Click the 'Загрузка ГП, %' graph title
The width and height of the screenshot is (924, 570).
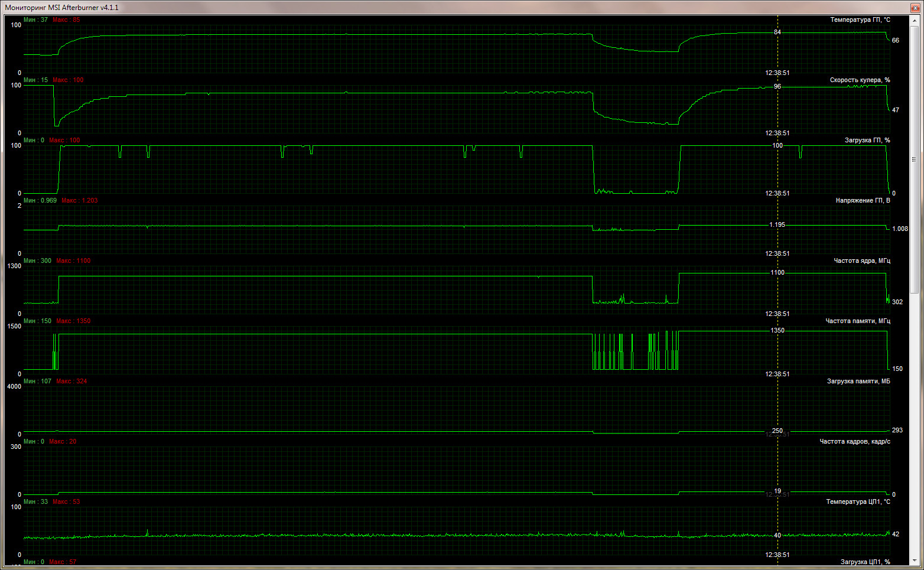click(x=867, y=141)
